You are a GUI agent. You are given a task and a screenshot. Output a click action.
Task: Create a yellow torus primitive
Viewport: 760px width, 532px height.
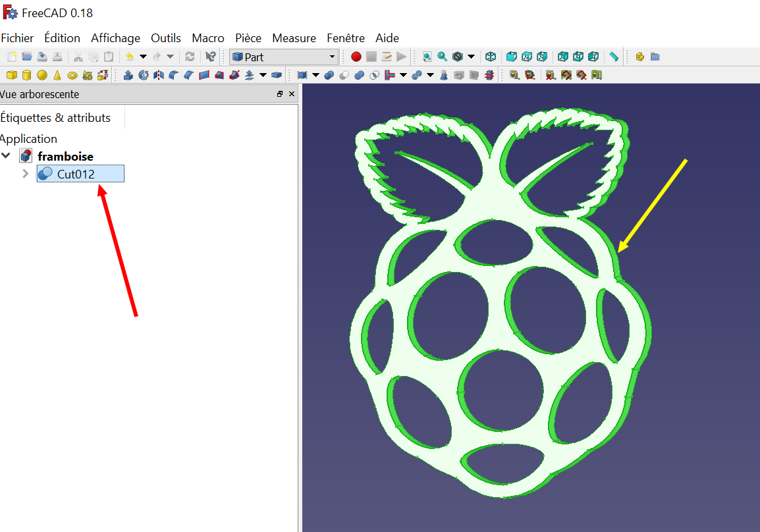click(72, 75)
